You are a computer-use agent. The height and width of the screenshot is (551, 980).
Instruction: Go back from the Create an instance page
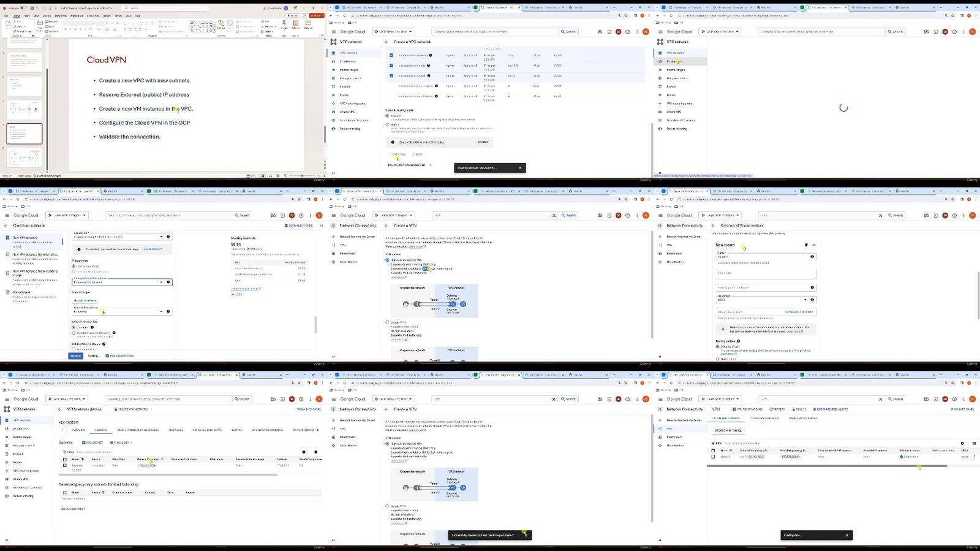[x=7, y=226]
